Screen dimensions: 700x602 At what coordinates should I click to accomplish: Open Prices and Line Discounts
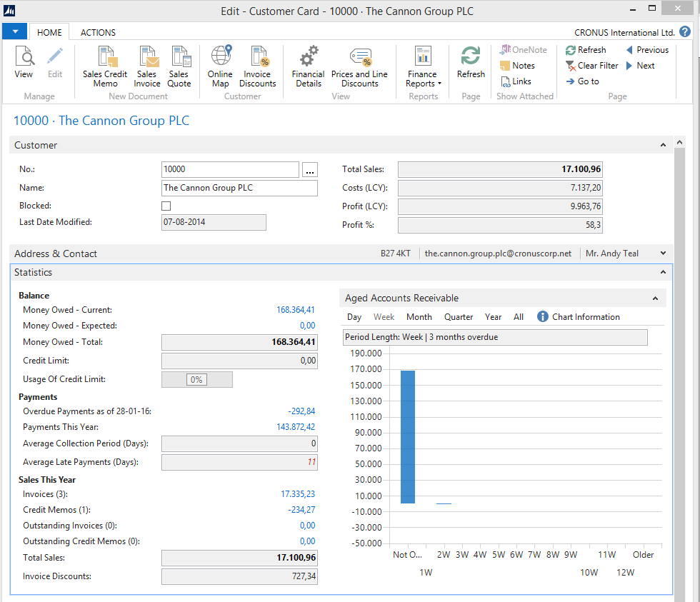[x=360, y=67]
